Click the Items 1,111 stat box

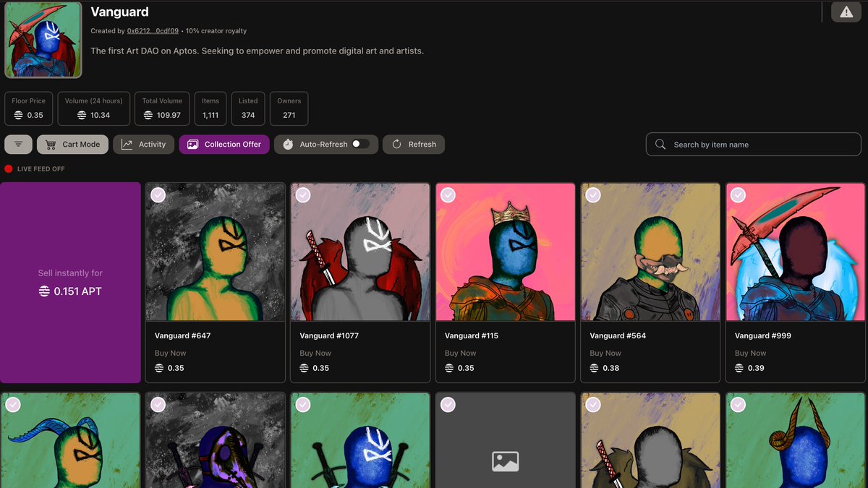pos(210,108)
